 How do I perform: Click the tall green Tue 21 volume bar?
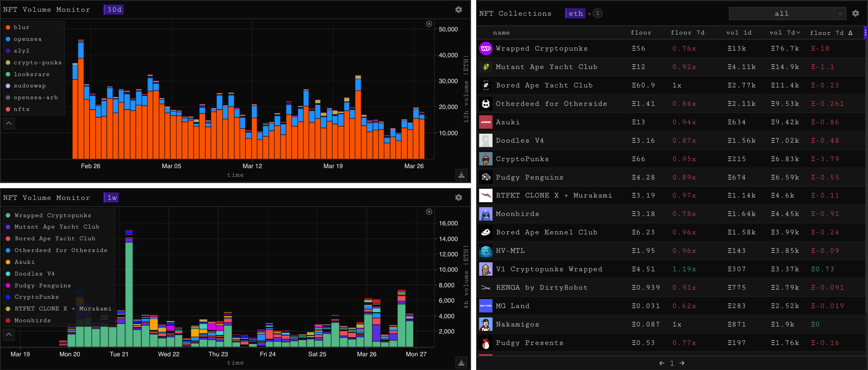coord(129,294)
